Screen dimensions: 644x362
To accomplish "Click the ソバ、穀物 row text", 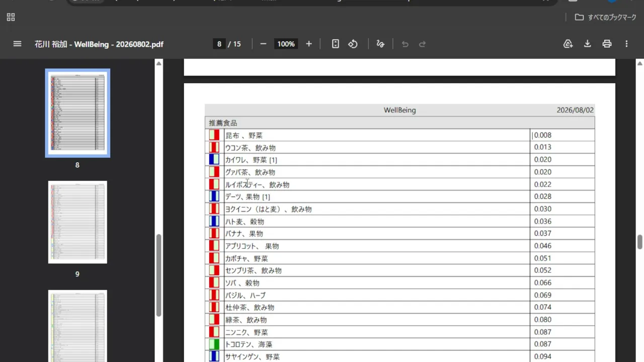I will click(x=242, y=283).
